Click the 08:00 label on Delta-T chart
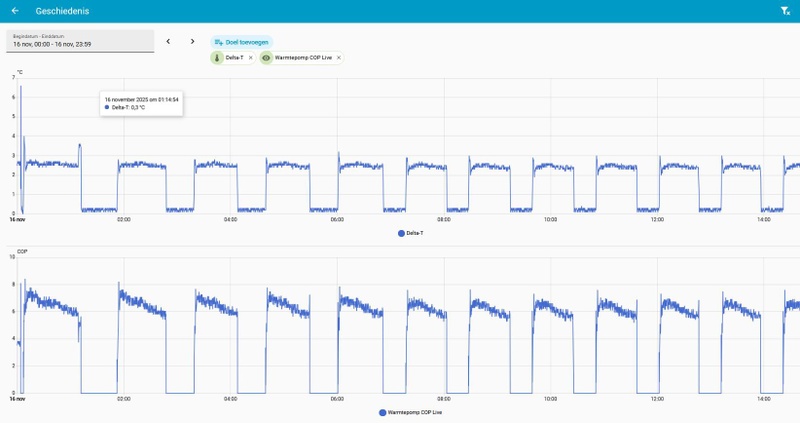800x423 pixels. click(x=444, y=219)
